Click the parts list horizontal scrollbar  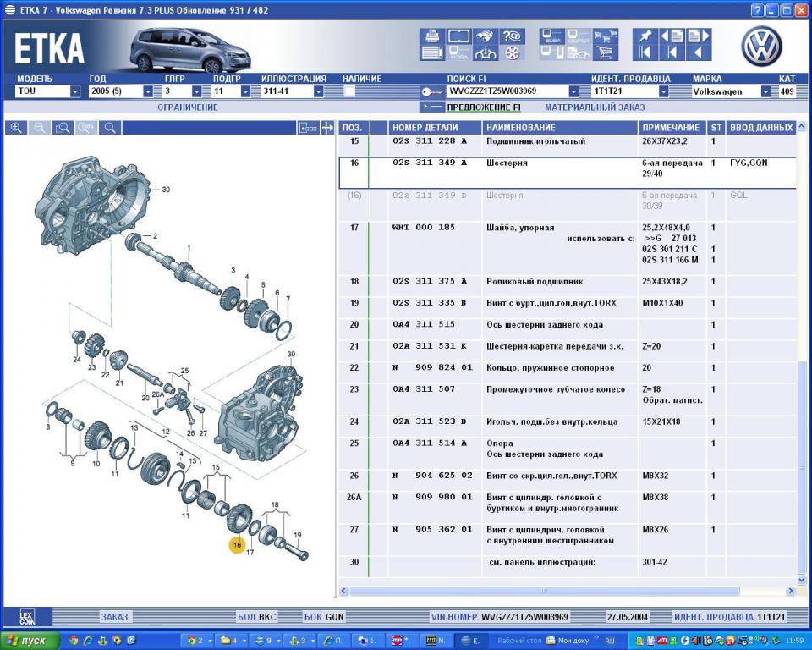coord(544,591)
